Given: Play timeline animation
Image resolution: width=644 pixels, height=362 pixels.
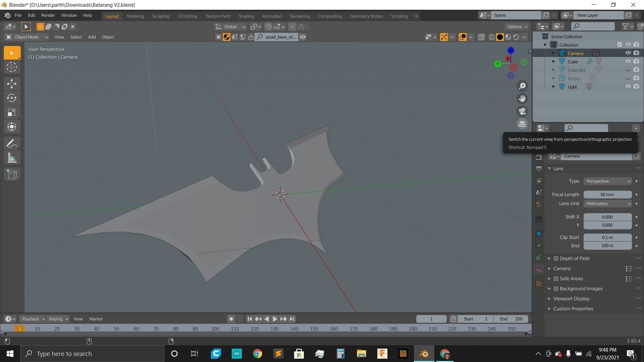Looking at the screenshot, I should coord(275,319).
